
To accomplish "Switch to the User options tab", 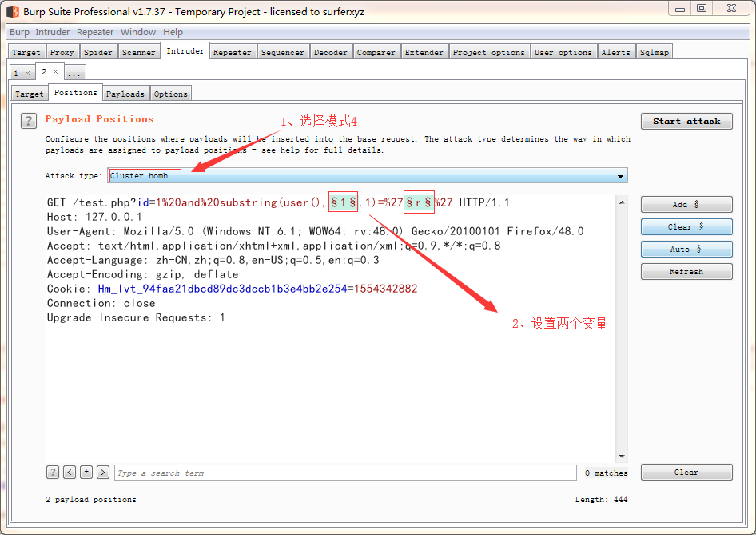I will pyautogui.click(x=563, y=52).
